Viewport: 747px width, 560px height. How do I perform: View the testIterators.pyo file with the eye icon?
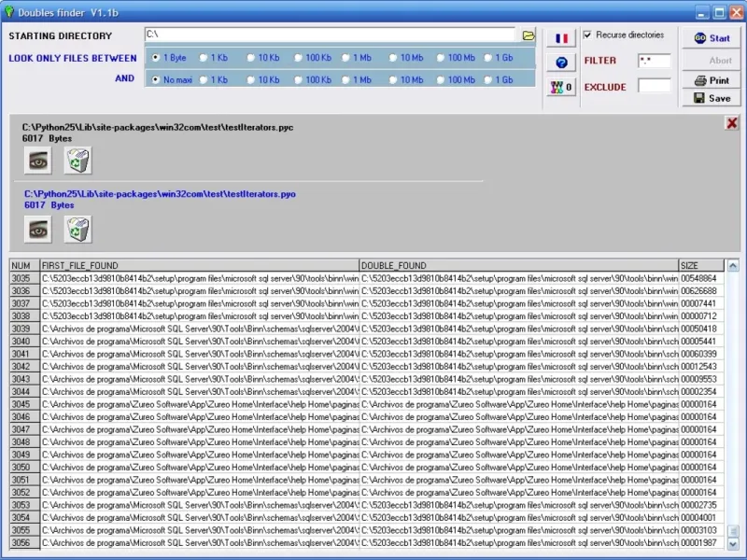(x=38, y=230)
